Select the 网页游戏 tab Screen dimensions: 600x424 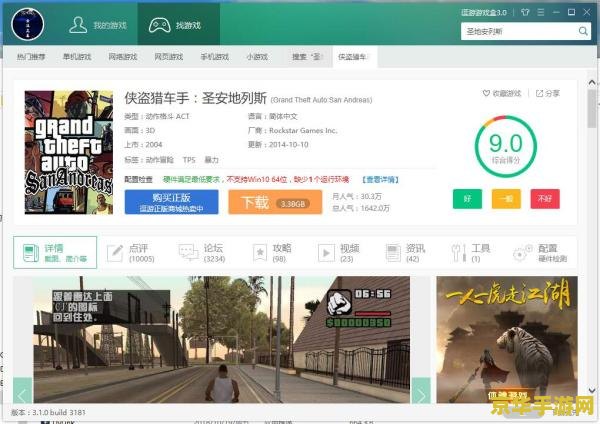[169, 57]
